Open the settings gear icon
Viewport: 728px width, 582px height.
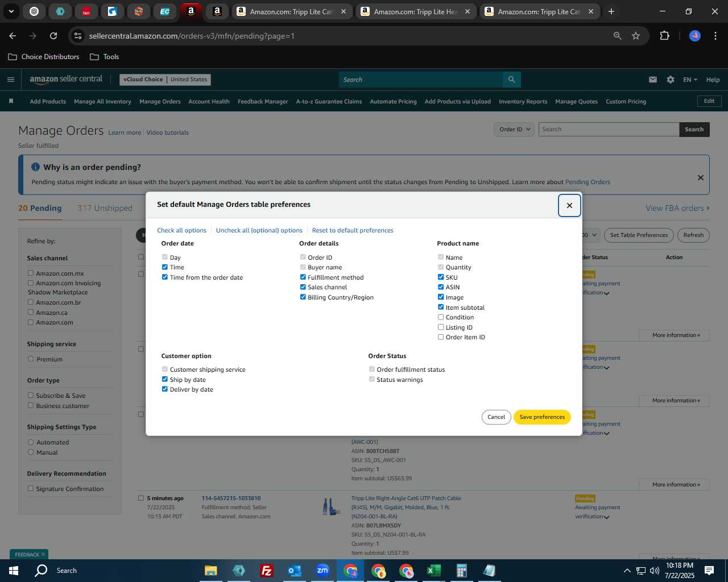671,80
